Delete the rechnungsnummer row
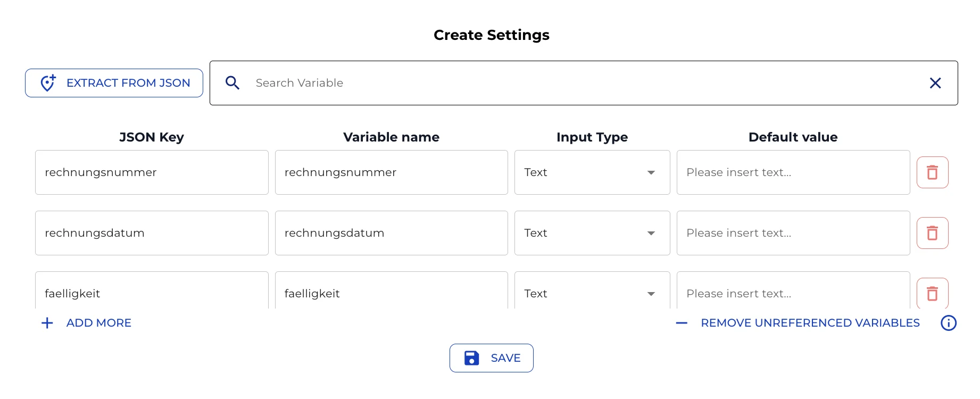This screenshot has height=399, width=980. [x=932, y=172]
